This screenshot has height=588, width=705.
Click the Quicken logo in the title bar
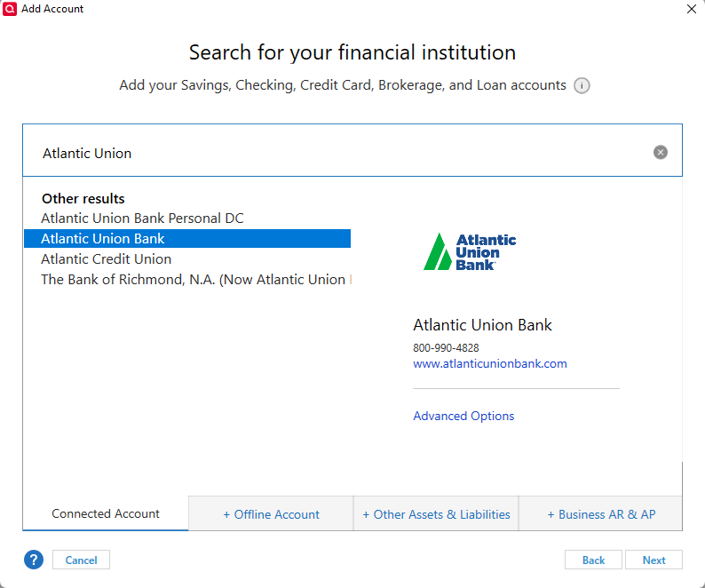tap(10, 9)
